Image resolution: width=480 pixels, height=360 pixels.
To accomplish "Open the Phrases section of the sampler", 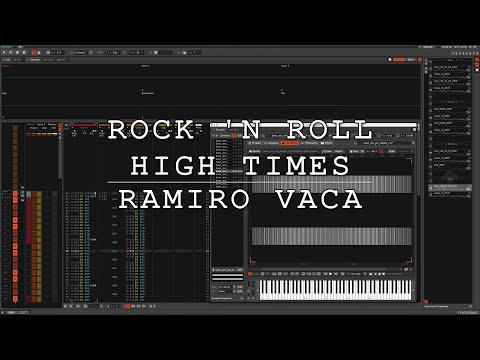I will [255, 143].
